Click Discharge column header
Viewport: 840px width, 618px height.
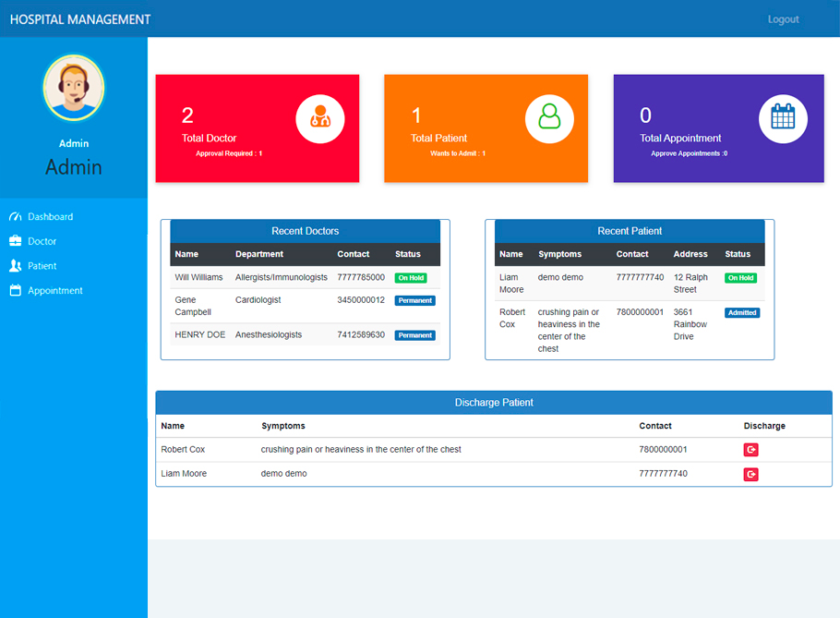[764, 426]
